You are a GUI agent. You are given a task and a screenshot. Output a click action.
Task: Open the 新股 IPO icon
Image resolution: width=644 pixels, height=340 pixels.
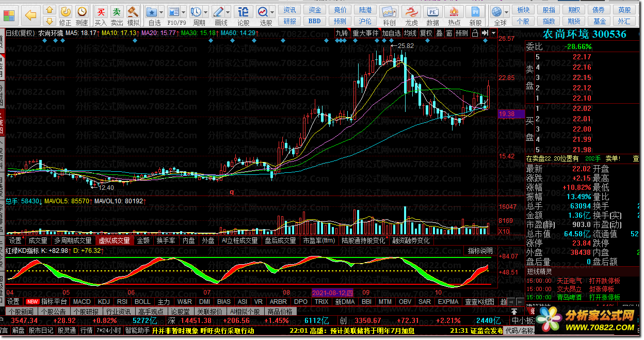click(x=476, y=15)
